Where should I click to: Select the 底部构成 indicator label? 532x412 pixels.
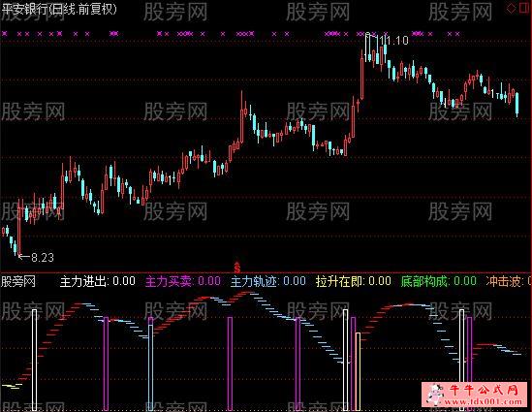pyautogui.click(x=439, y=281)
